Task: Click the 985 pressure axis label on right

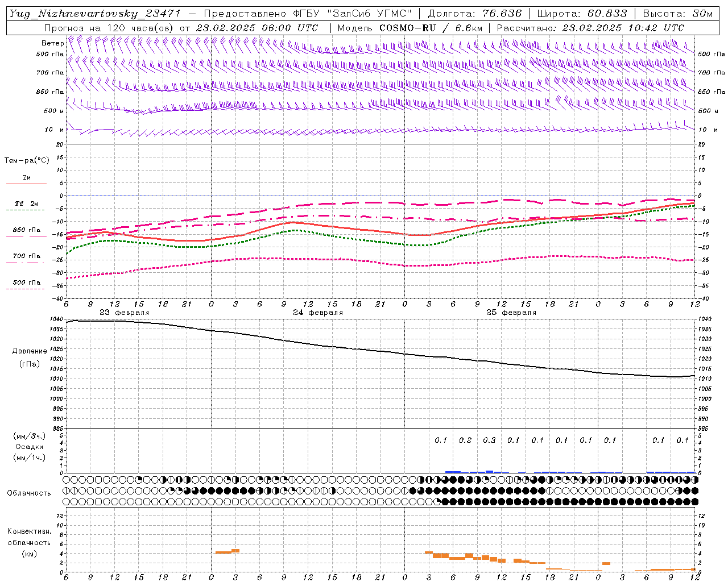Action: (x=704, y=429)
